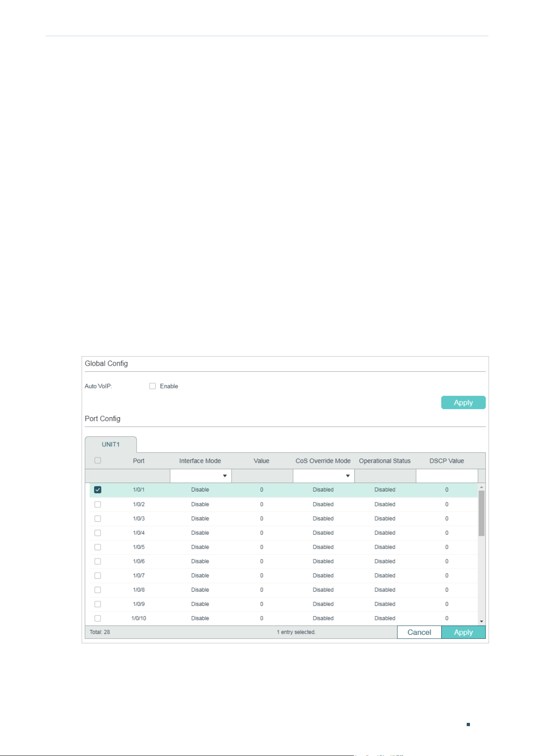
Task: Click the port table vertical scrollbar thumb
Action: click(481, 513)
